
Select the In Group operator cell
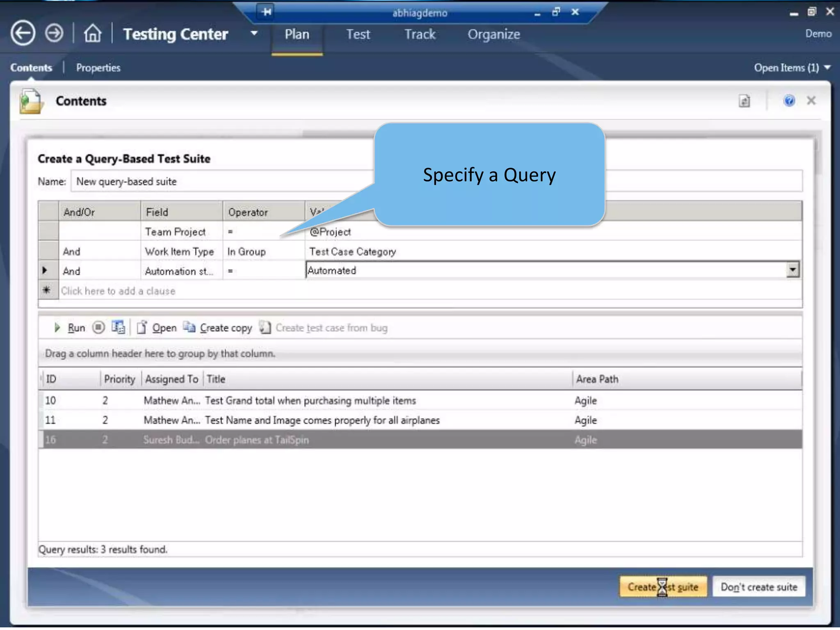264,251
